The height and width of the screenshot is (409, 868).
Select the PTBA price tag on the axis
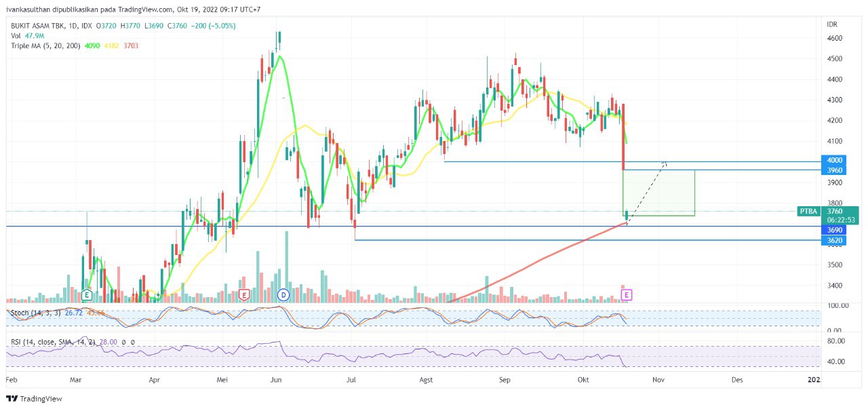(808, 212)
